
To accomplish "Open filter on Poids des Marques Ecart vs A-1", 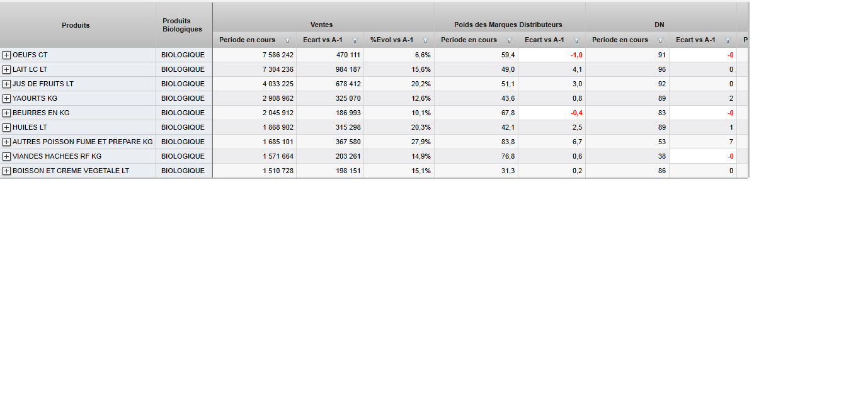I will pyautogui.click(x=576, y=40).
